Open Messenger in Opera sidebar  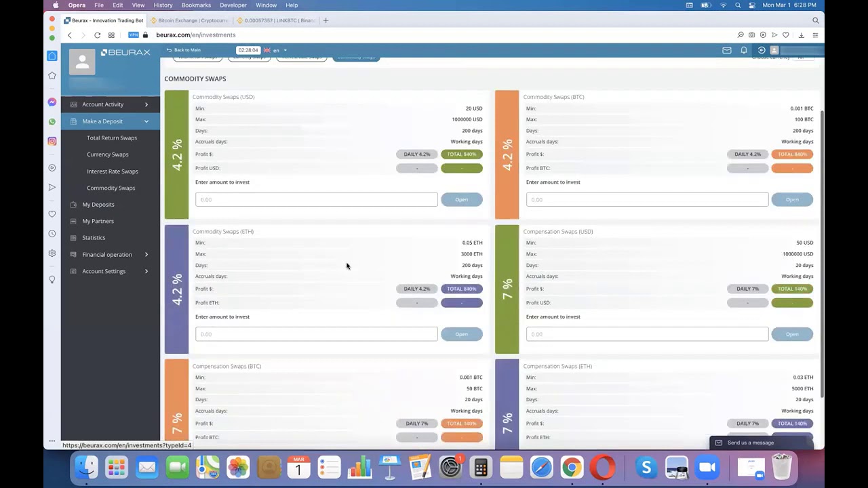pyautogui.click(x=52, y=102)
